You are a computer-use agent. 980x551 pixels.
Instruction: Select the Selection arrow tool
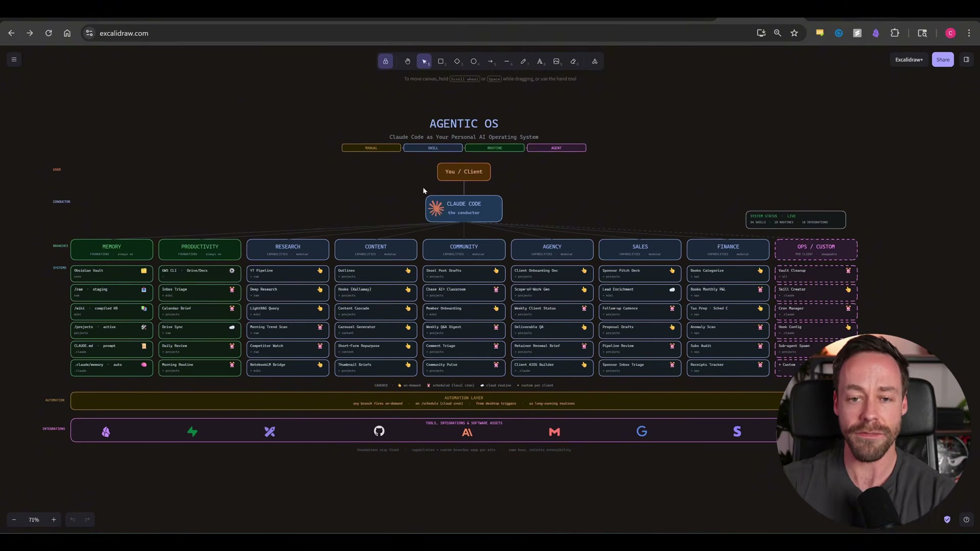click(x=424, y=61)
